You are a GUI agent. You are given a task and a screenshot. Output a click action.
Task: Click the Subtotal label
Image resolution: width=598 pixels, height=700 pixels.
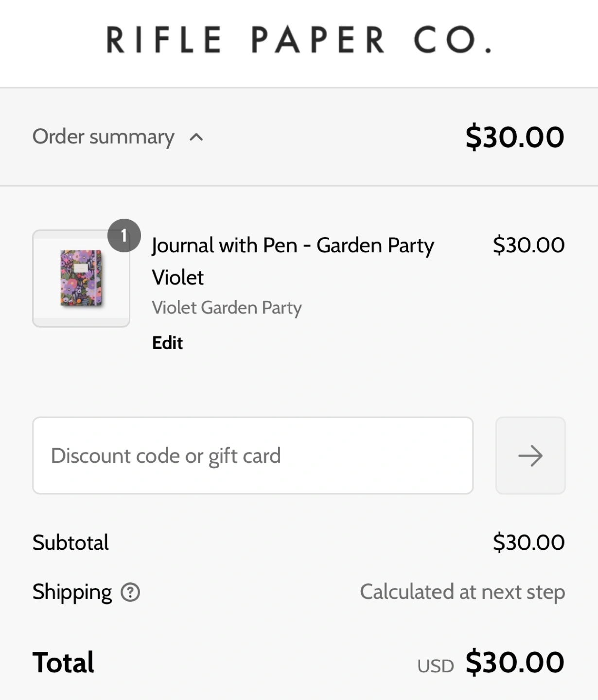tap(70, 542)
